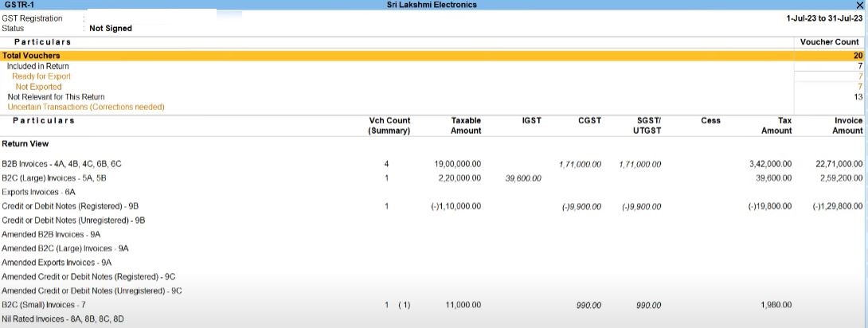Screen dimensions: 868x328
Task: Select Amended B2C (Large) Invoices - 9A
Action: pyautogui.click(x=65, y=248)
